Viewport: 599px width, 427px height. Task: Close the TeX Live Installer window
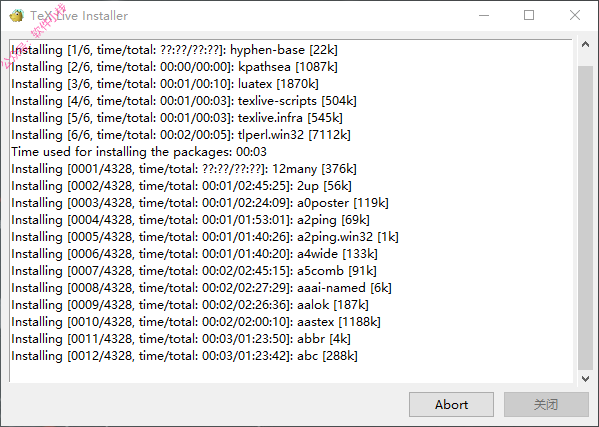[x=575, y=16]
